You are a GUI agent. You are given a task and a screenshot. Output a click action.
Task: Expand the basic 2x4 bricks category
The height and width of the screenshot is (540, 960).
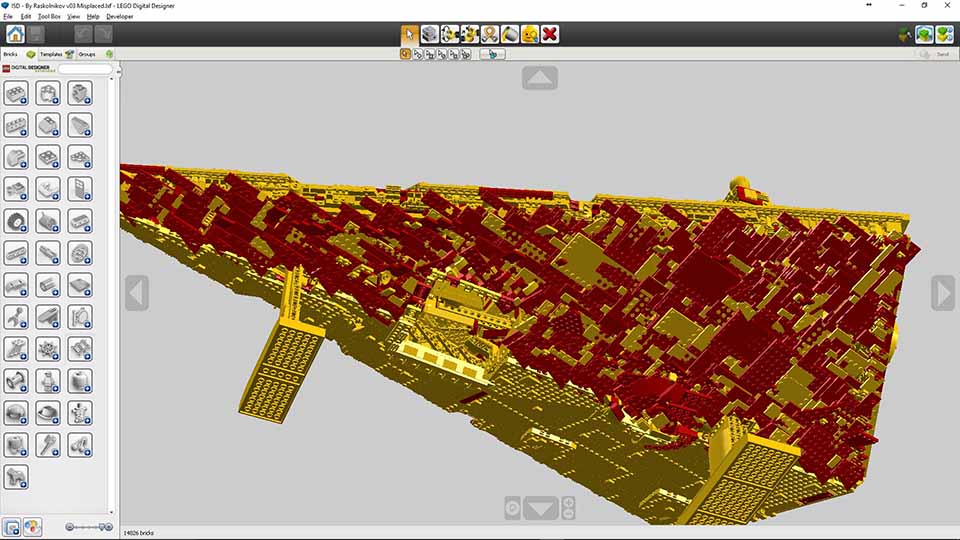16,93
